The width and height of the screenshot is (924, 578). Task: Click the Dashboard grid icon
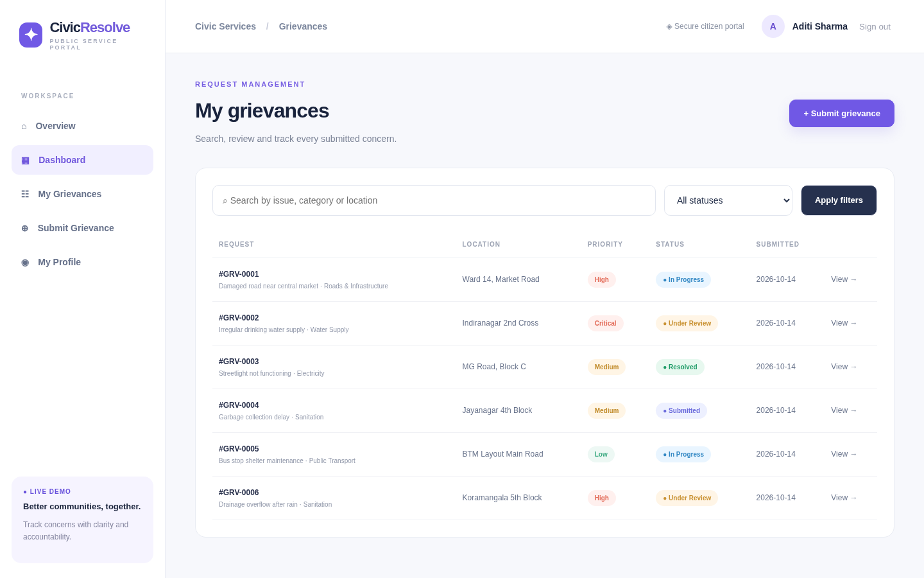click(x=25, y=160)
